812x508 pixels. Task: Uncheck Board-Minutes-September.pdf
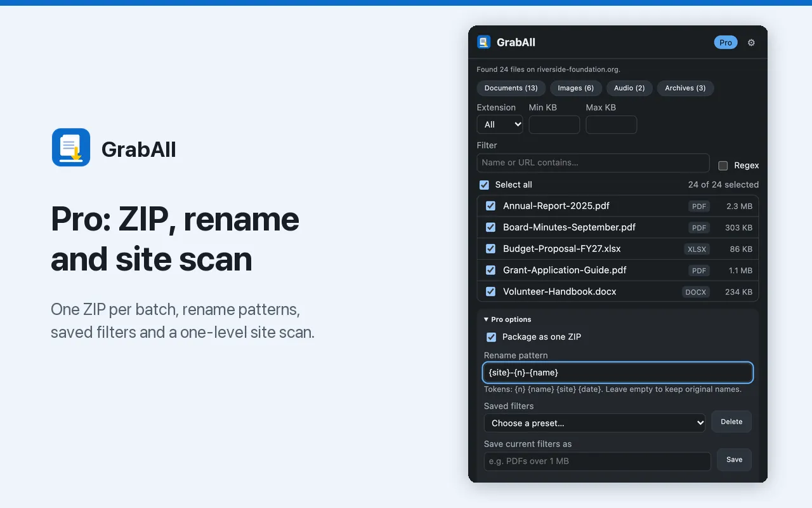point(490,227)
